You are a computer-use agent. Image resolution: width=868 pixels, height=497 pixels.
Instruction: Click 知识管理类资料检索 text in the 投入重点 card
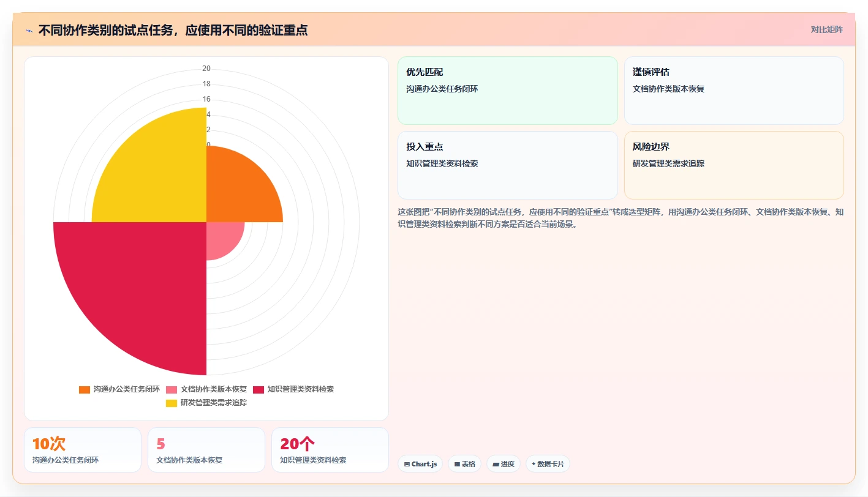442,163
